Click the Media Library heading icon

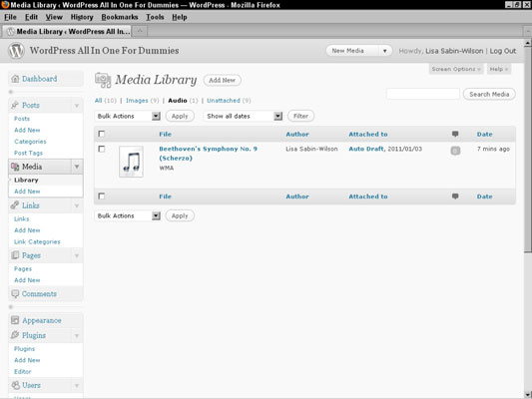tap(103, 80)
